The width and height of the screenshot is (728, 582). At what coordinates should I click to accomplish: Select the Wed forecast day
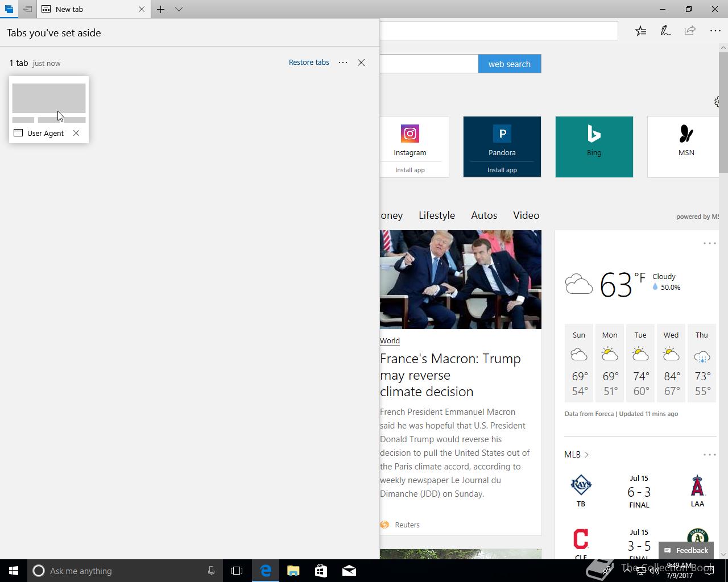[x=671, y=362]
